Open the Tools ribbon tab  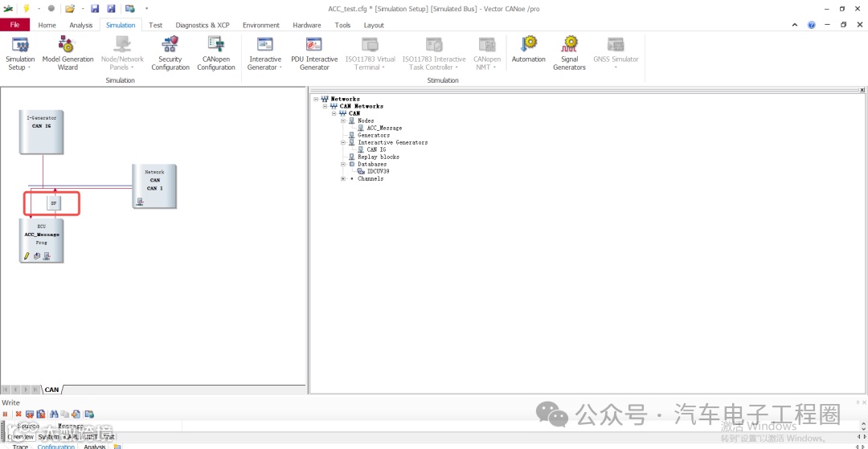tap(342, 25)
